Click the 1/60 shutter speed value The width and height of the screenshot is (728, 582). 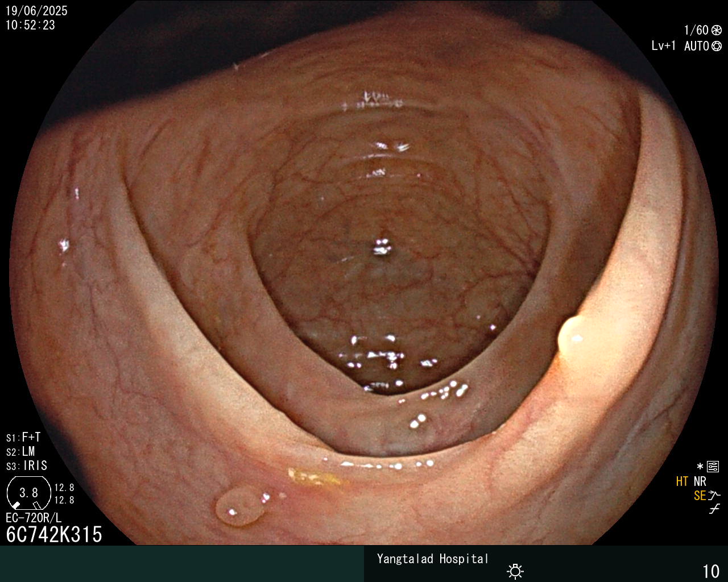pyautogui.click(x=697, y=30)
